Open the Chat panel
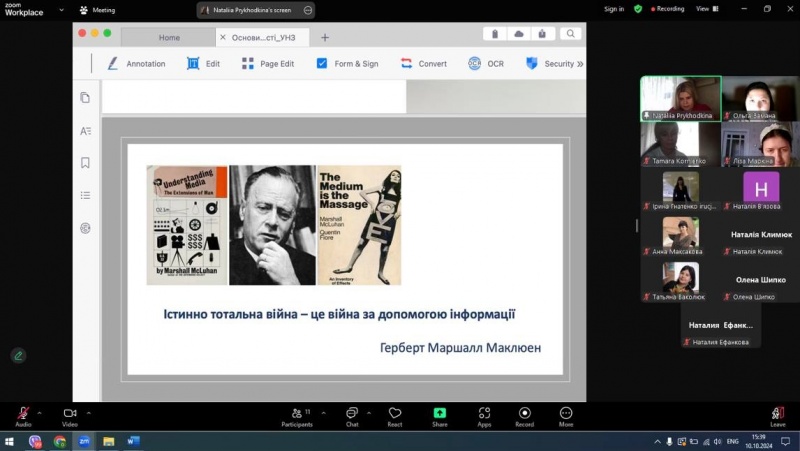 click(x=352, y=414)
